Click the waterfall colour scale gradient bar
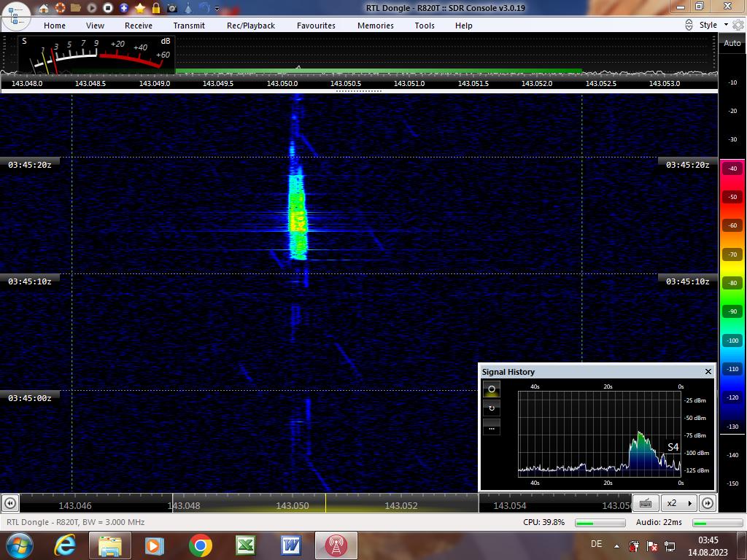Viewport: 747px width, 560px height. pyautogui.click(x=732, y=295)
